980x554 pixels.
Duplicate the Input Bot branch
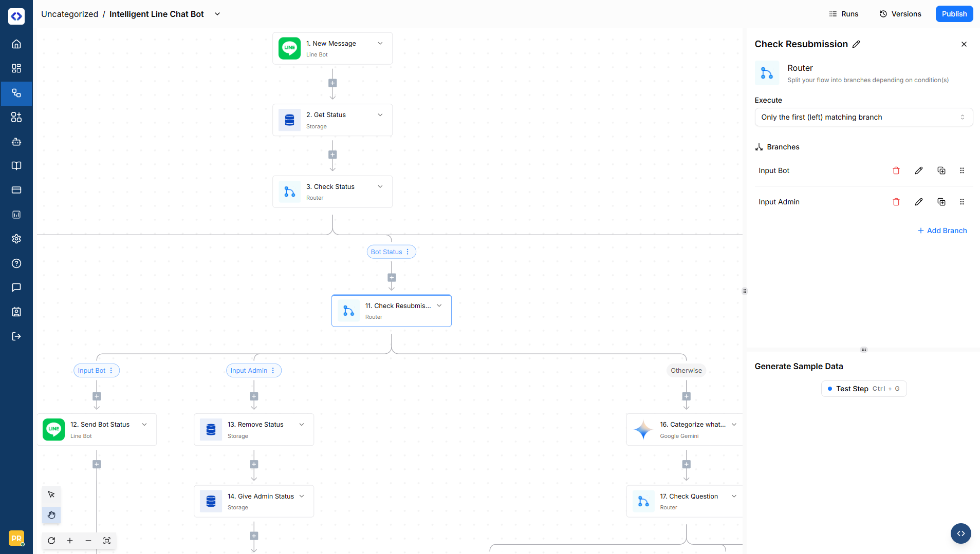(x=941, y=170)
